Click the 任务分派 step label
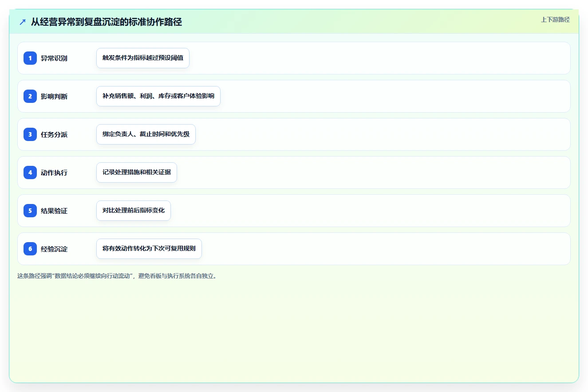The width and height of the screenshot is (588, 392). pos(54,134)
